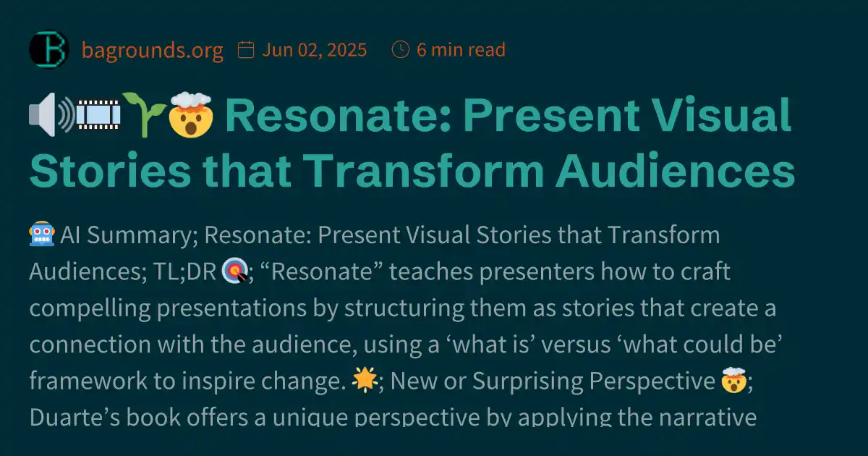Click the bagrounds.org circular logo icon
Image resolution: width=868 pixels, height=456 pixels.
(48, 49)
